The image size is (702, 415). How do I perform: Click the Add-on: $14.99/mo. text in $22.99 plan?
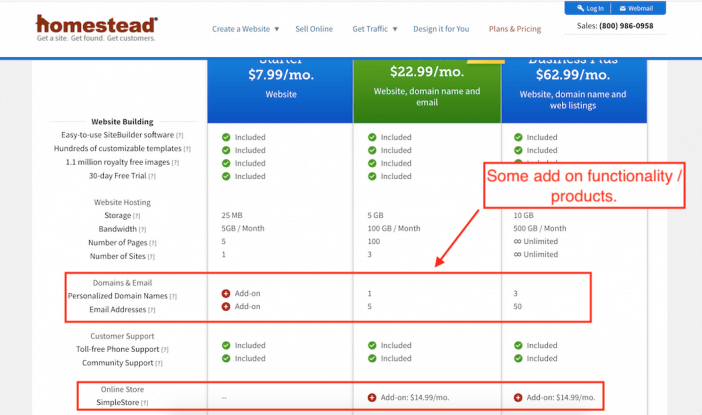pos(415,398)
